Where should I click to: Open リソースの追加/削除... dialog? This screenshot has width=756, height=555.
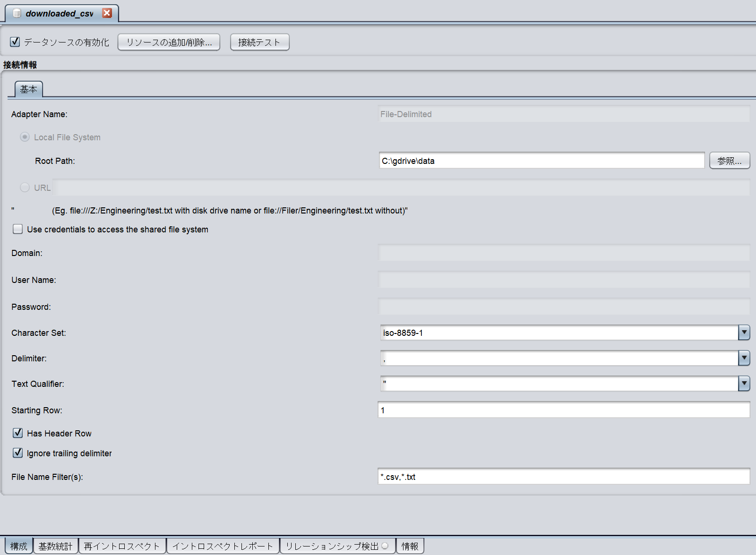pyautogui.click(x=169, y=42)
